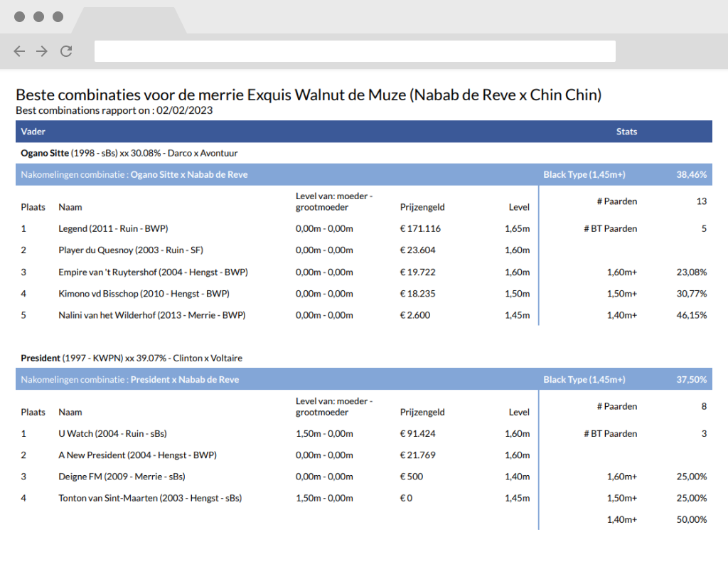Open horse Legend (2011 - Ruin - BWP)
This screenshot has width=728, height=584.
113,228
